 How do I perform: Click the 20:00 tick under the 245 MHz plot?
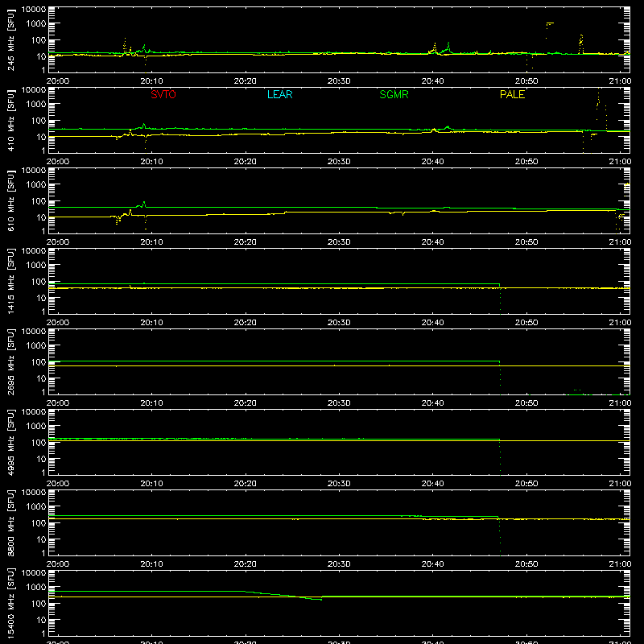pyautogui.click(x=57, y=81)
